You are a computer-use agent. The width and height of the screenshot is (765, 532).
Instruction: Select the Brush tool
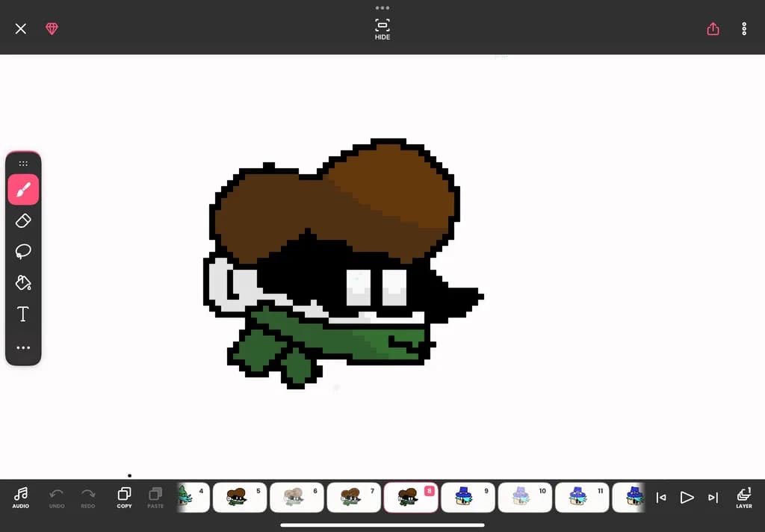click(23, 189)
